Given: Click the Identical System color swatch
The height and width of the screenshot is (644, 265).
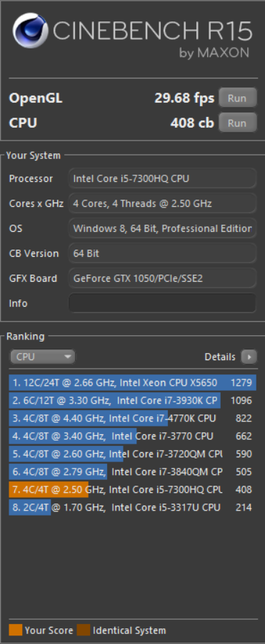Looking at the screenshot, I should point(84,630).
